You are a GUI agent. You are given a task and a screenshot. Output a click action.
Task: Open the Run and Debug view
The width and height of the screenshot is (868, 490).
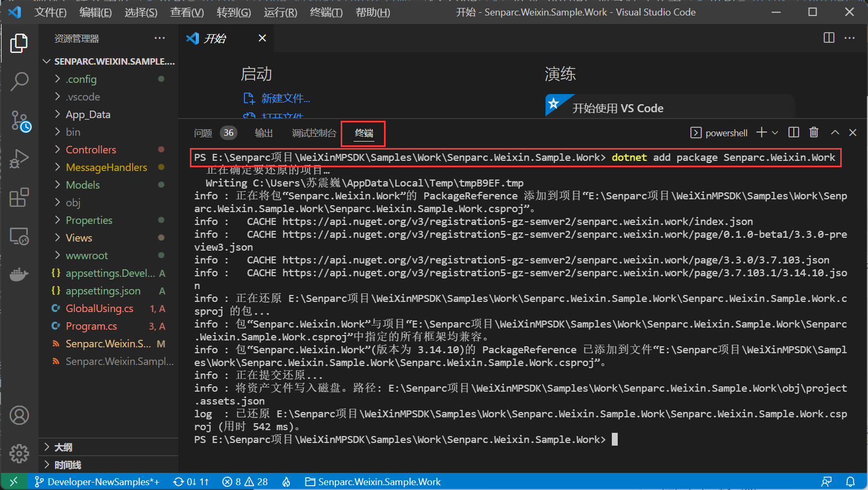19,159
